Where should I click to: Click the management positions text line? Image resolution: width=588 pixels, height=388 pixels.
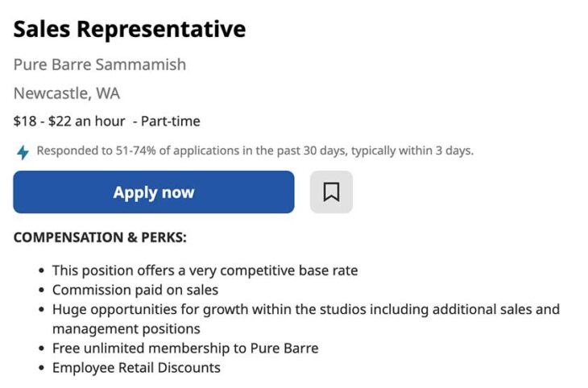pyautogui.click(x=126, y=328)
